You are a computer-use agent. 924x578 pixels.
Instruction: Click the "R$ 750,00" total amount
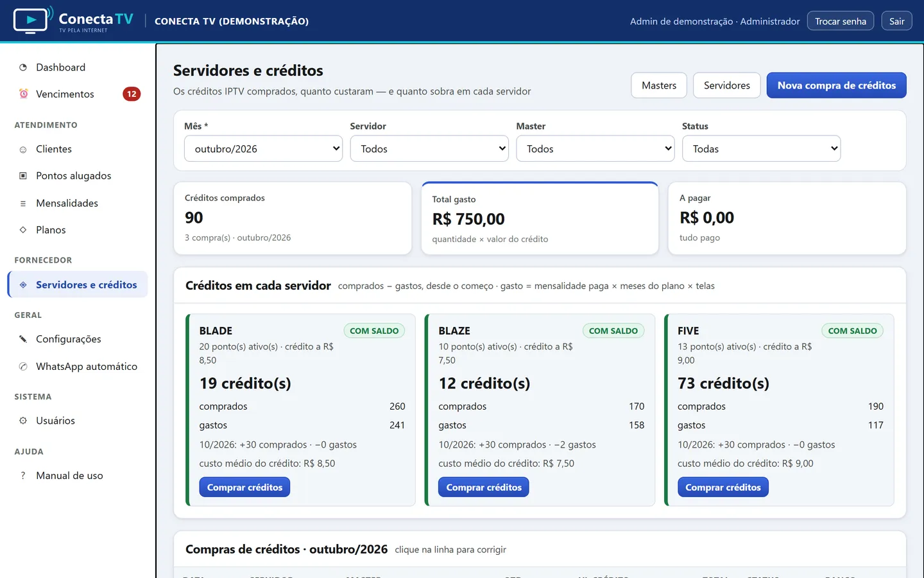[x=468, y=219]
